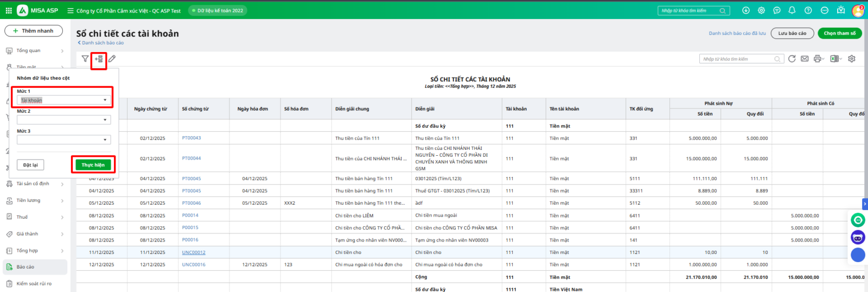Click the report keyword search field
868x292 pixels.
pos(737,59)
